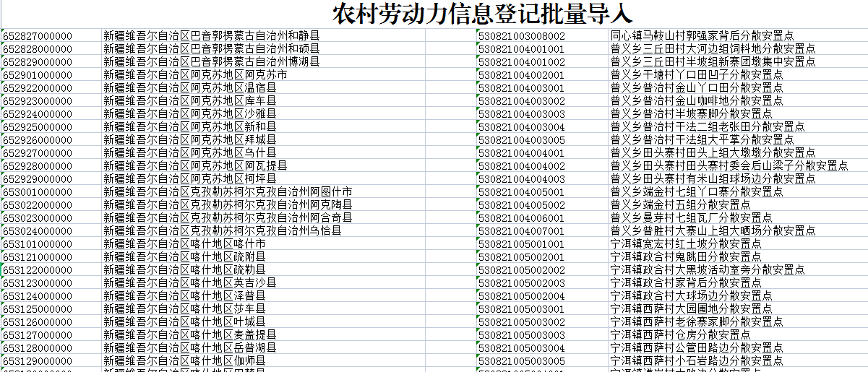Viewport: 868px width, 372px height.
Task: Select cell with code 653101000000
Action: (x=51, y=244)
